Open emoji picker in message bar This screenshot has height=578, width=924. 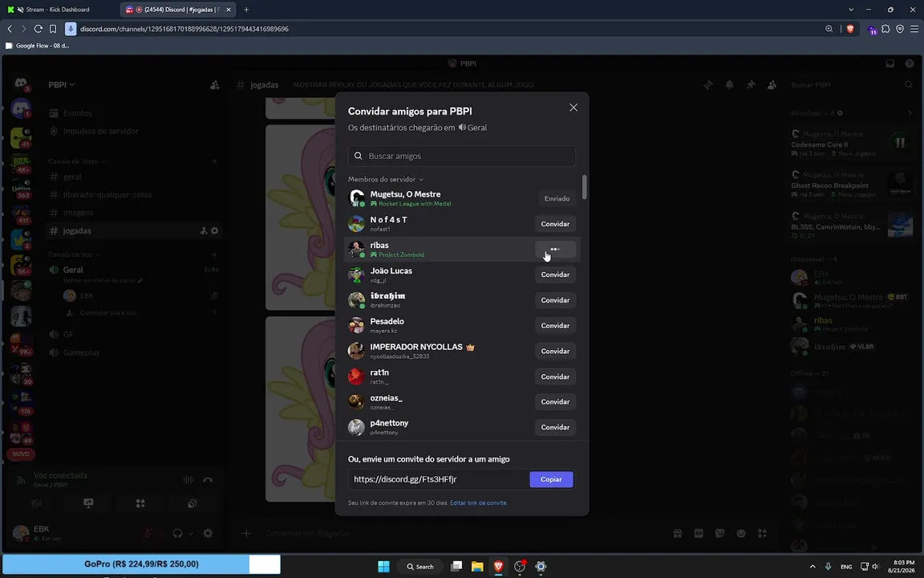click(741, 533)
